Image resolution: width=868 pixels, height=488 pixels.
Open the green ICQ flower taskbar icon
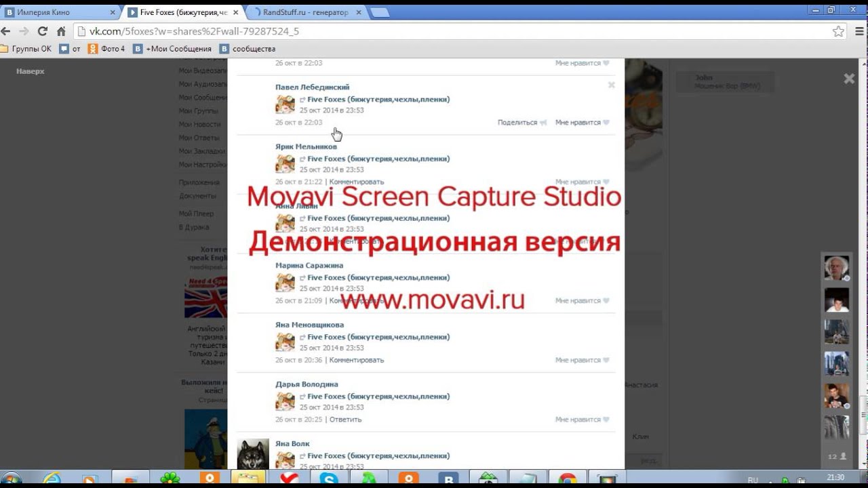coord(170,479)
